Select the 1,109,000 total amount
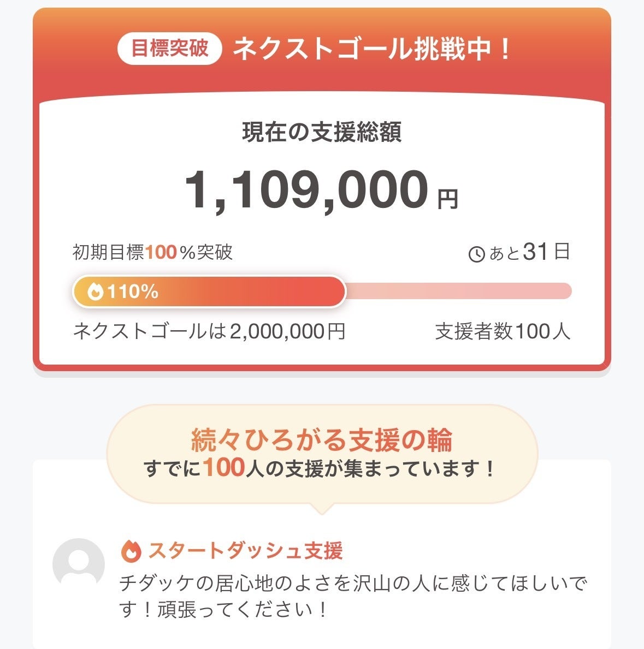 coord(306,190)
